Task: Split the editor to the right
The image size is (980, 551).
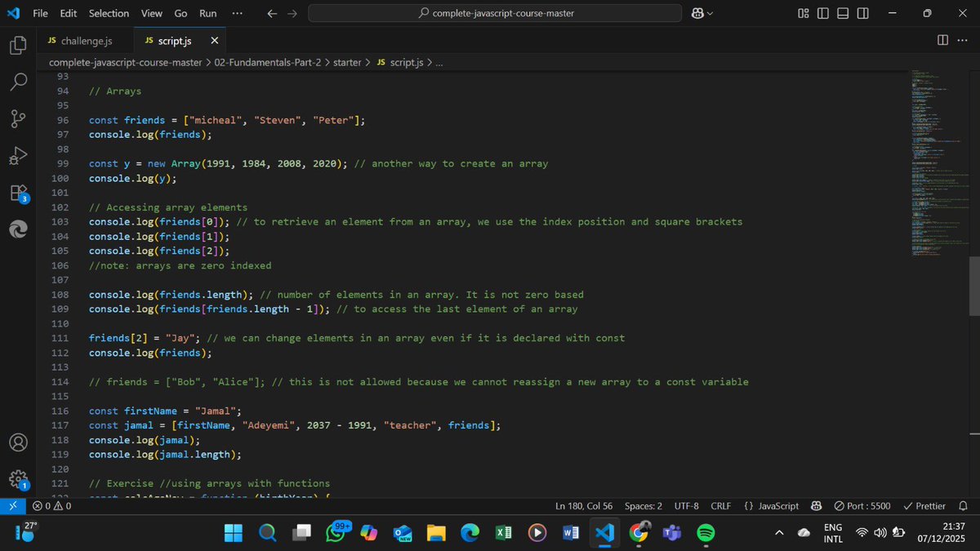Action: (942, 40)
